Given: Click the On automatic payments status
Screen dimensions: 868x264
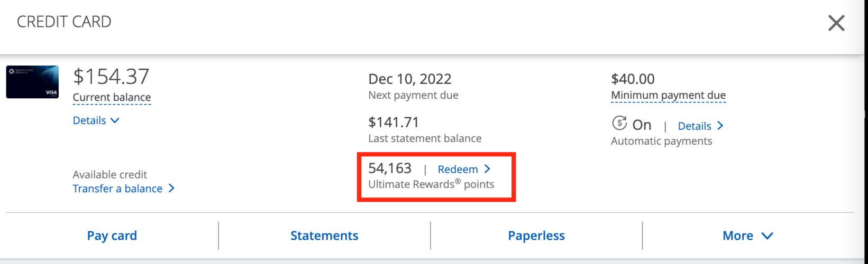Looking at the screenshot, I should point(642,125).
